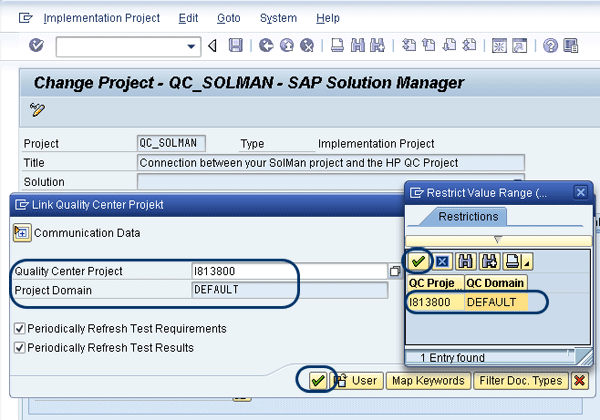The image size is (600, 420).
Task: Click the Exit up-arrow icon
Action: pos(287,46)
